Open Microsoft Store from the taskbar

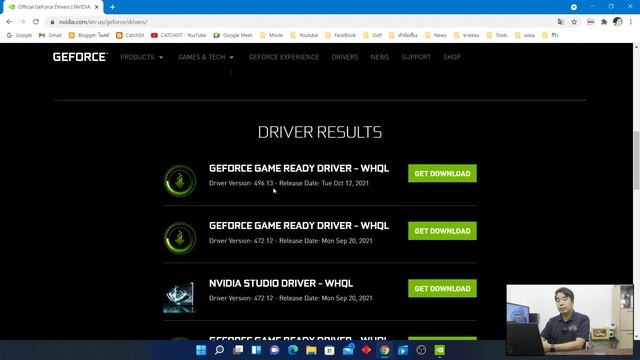coord(329,350)
